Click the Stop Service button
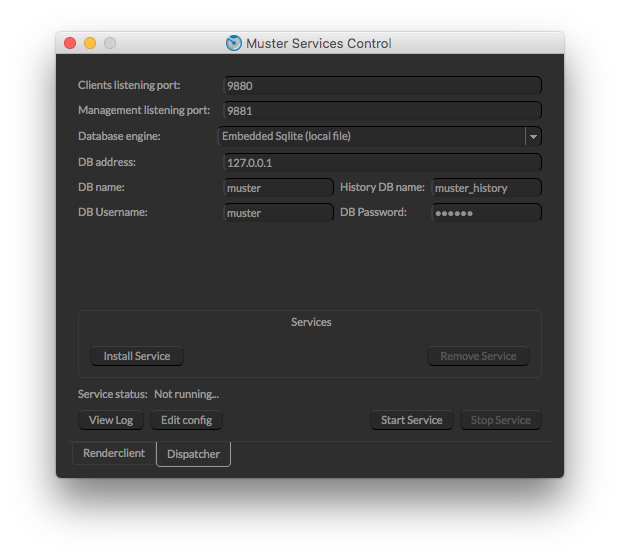Image resolution: width=620 pixels, height=558 pixels. (500, 420)
